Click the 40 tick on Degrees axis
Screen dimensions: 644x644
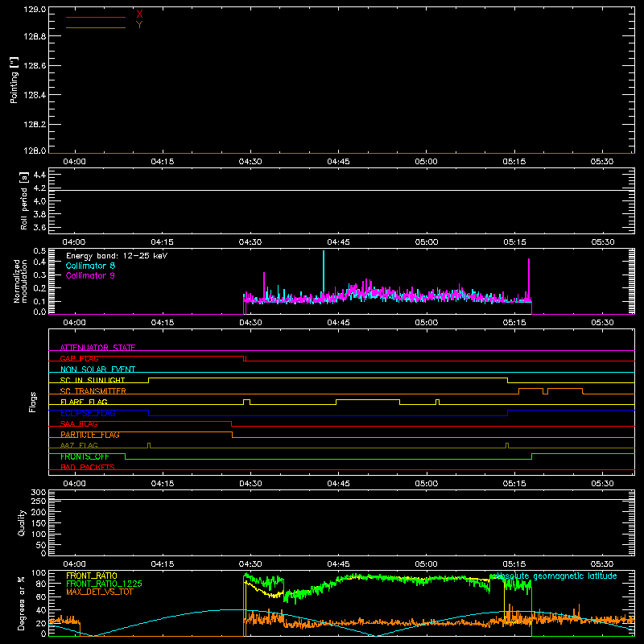[42, 610]
